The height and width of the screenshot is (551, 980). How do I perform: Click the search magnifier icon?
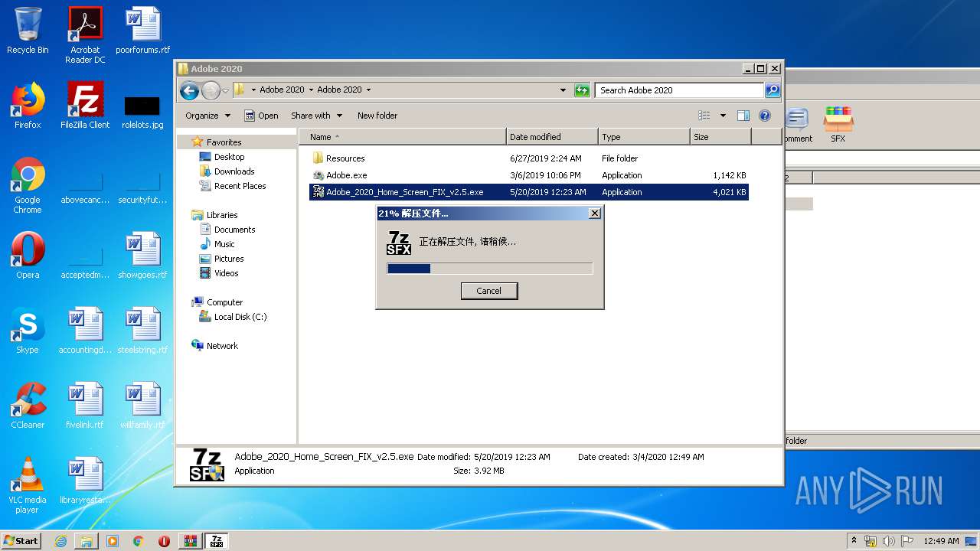(773, 90)
